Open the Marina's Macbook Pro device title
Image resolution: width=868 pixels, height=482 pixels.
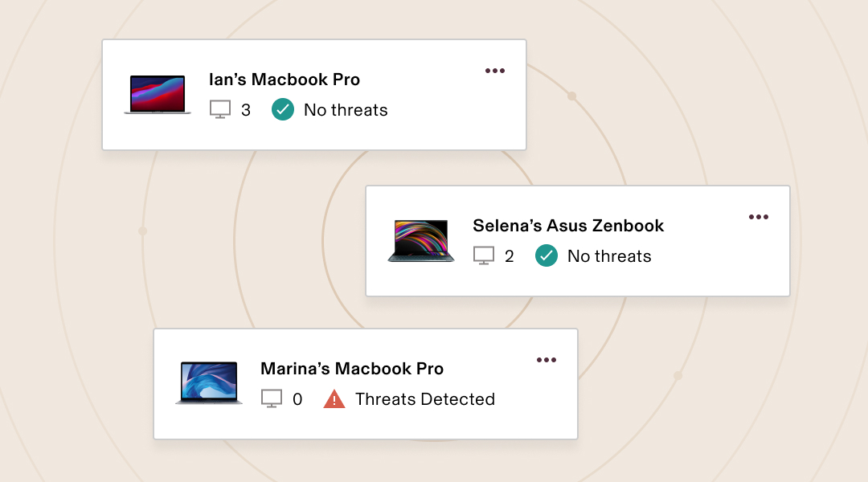[352, 369]
